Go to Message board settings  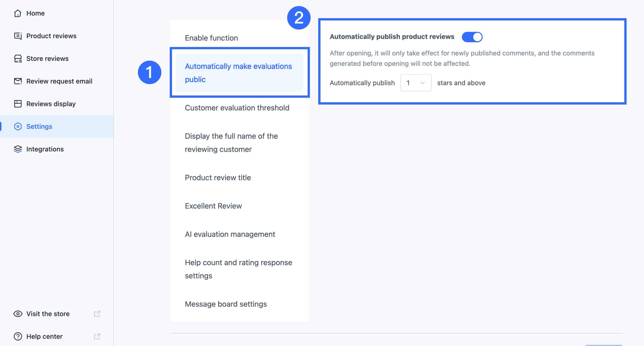226,304
